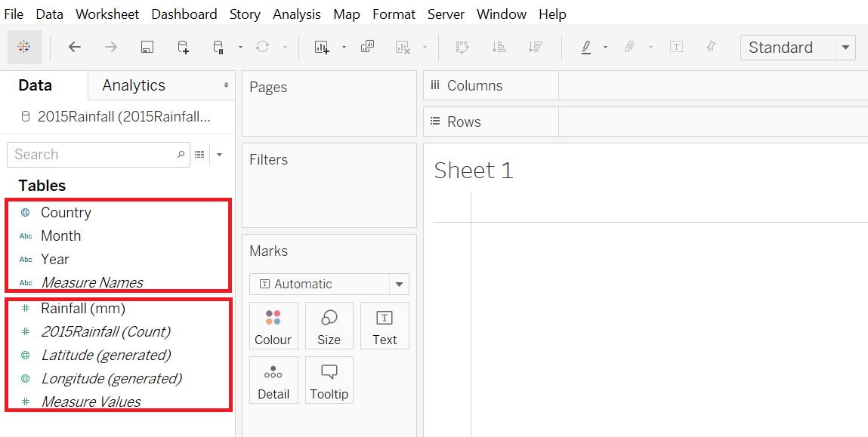Toggle the Fix axes pin icon
This screenshot has width=868, height=437.
click(x=712, y=47)
